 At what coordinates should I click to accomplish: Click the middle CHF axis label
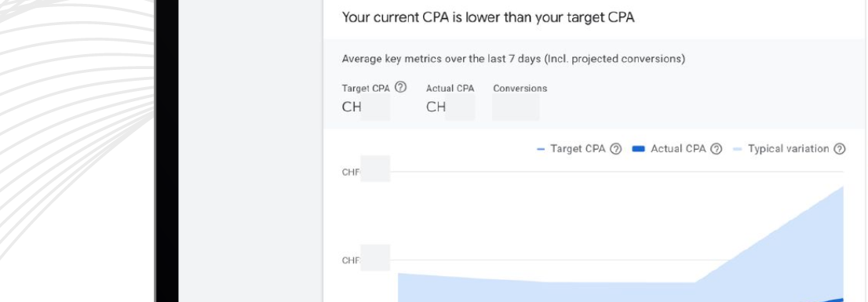(x=366, y=260)
